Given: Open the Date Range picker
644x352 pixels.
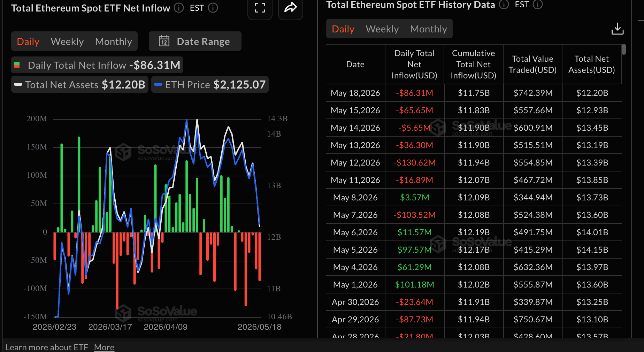Looking at the screenshot, I should coord(195,41).
